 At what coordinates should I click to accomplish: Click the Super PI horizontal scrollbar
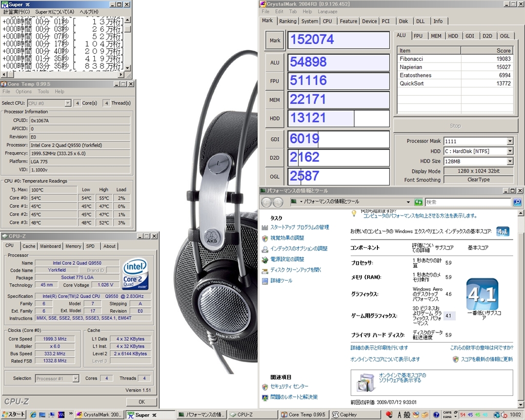[x=63, y=75]
